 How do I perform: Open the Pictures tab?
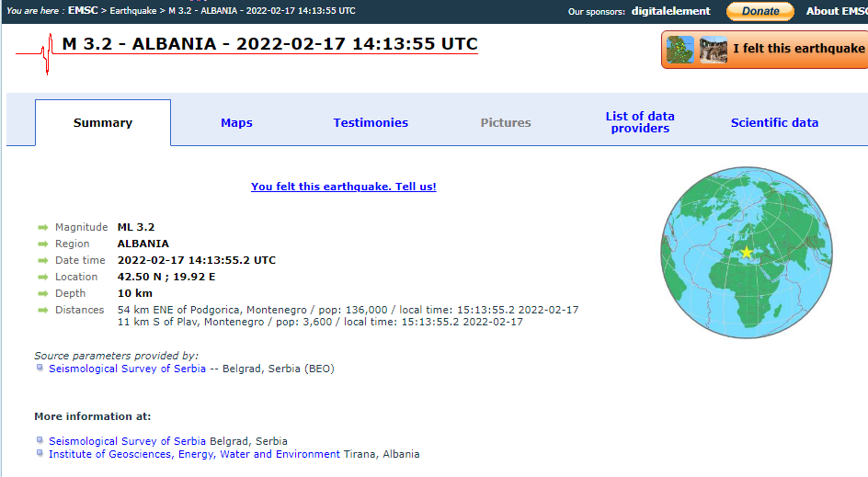pos(506,123)
